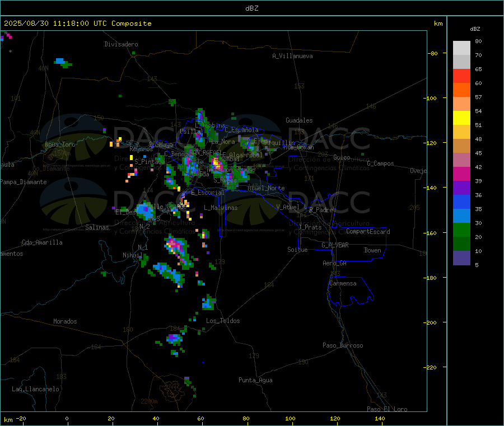Viewport: 504px width, 426px height.
Task: Click the Atuel_Norte map label
Action: point(266,188)
